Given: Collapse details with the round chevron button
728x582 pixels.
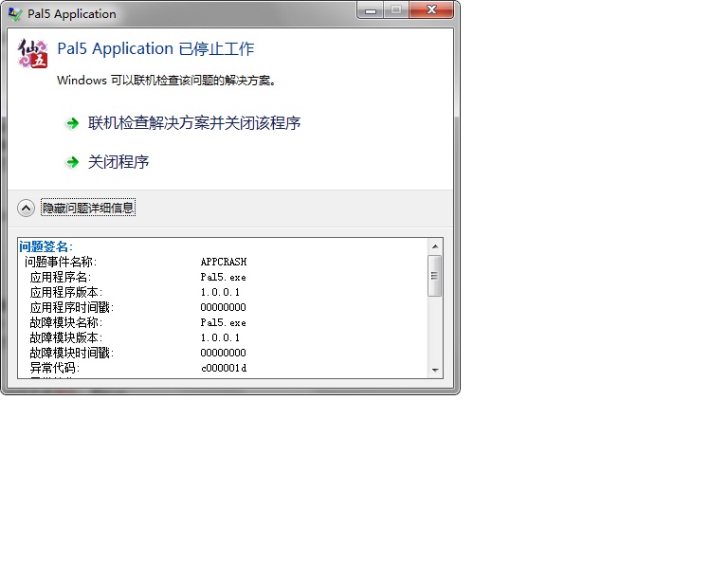Looking at the screenshot, I should point(26,208).
